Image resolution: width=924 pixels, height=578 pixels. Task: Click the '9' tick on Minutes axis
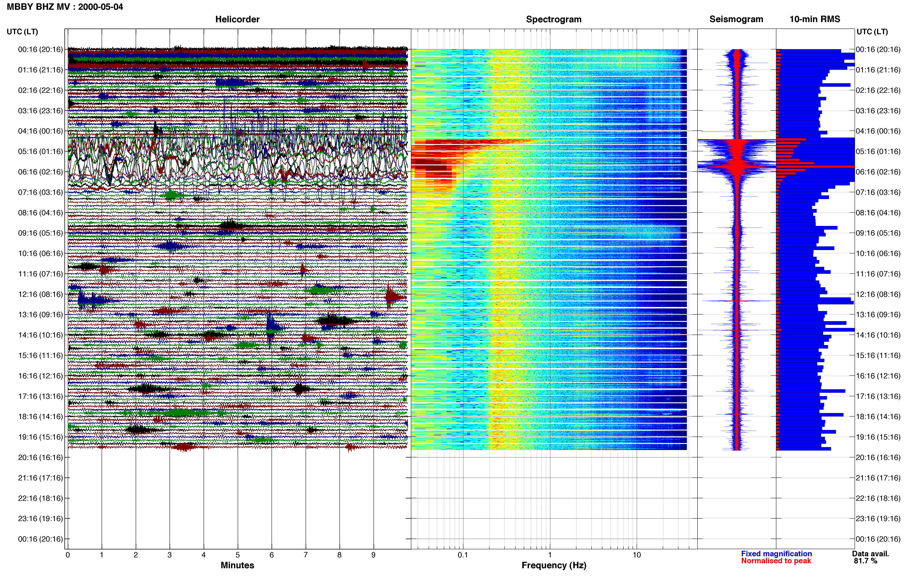click(373, 555)
